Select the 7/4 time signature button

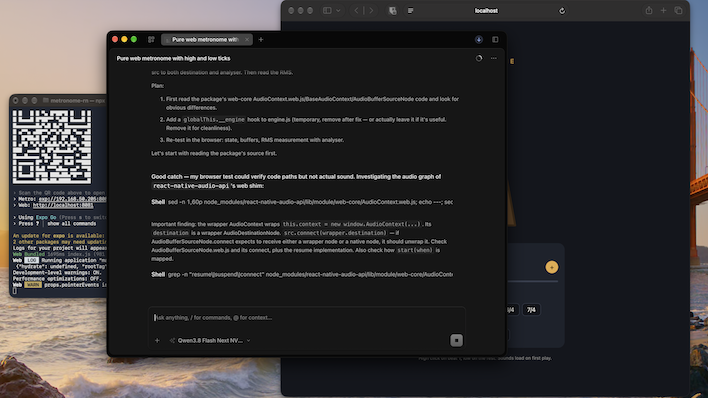tap(531, 310)
